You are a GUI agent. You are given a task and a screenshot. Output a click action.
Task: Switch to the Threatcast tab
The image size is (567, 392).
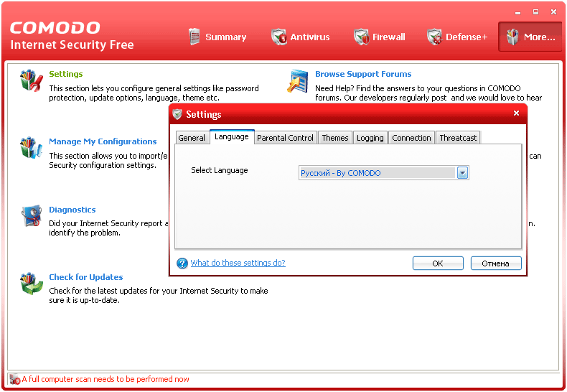coord(458,138)
